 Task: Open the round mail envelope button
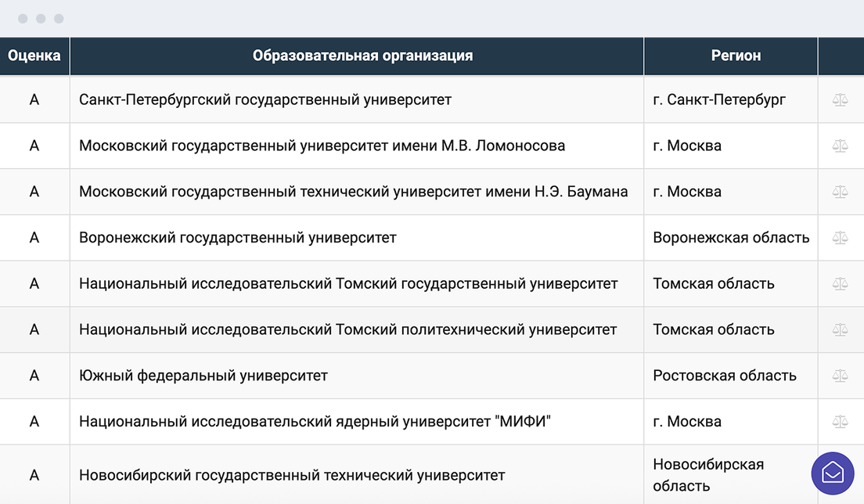[832, 473]
